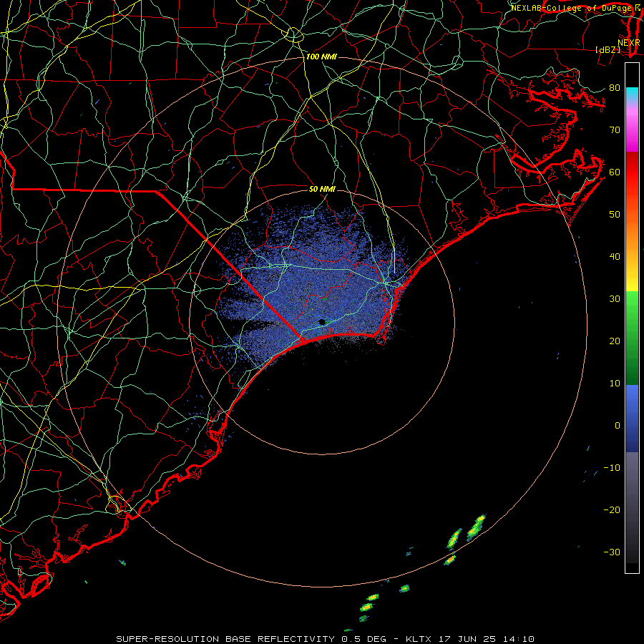Click the 40 value on the color scale

(x=615, y=257)
